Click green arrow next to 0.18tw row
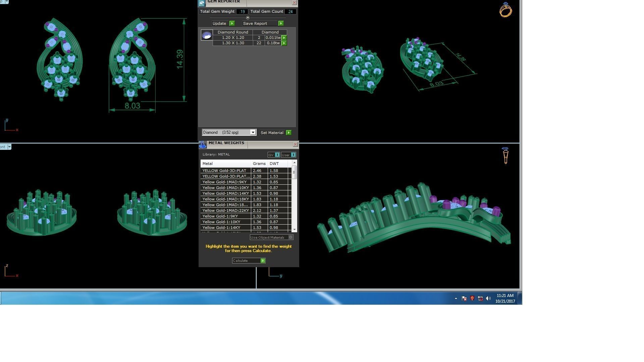The width and height of the screenshot is (644, 362). click(284, 43)
